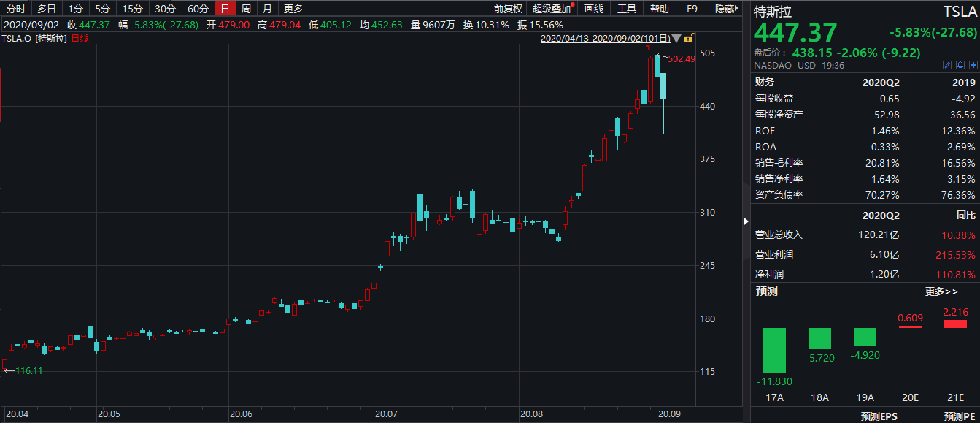
Task: Click the F9 button in the toolbar
Action: pyautogui.click(x=692, y=9)
